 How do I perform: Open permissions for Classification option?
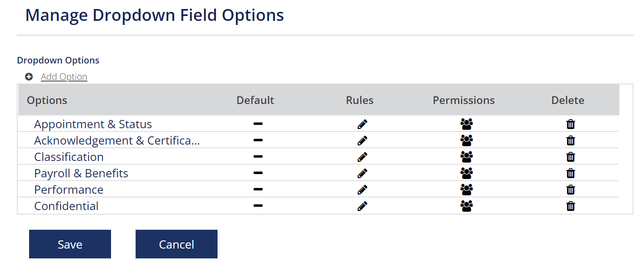click(466, 157)
